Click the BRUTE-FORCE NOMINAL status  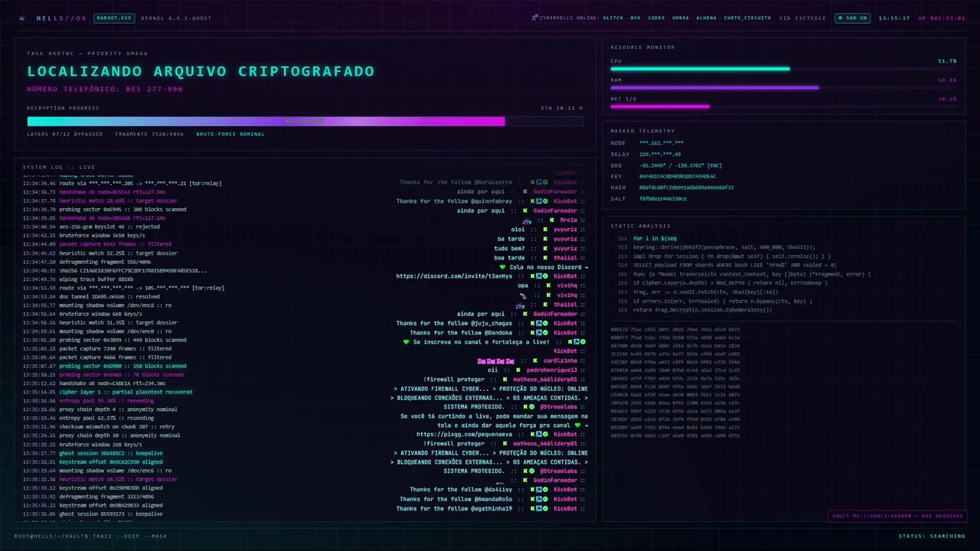coord(230,134)
